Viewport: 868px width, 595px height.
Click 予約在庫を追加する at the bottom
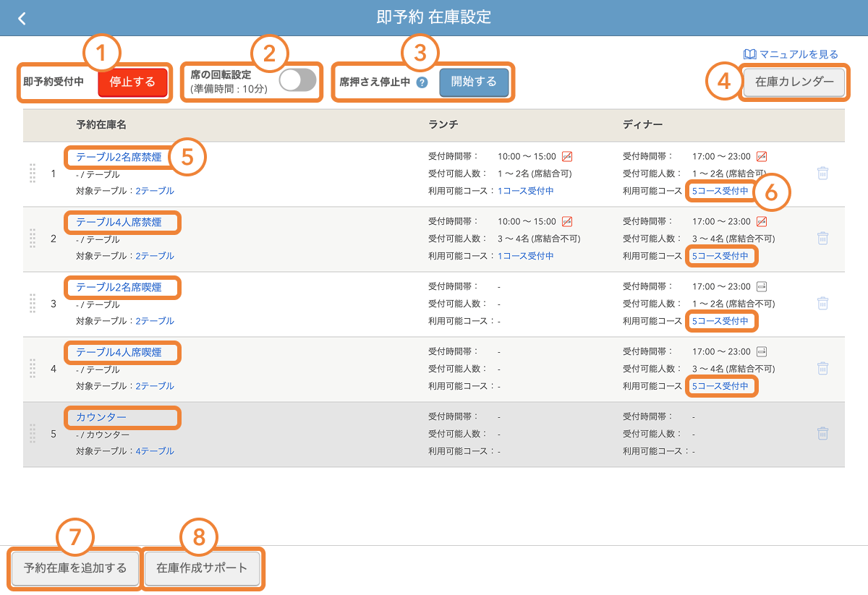tap(75, 568)
